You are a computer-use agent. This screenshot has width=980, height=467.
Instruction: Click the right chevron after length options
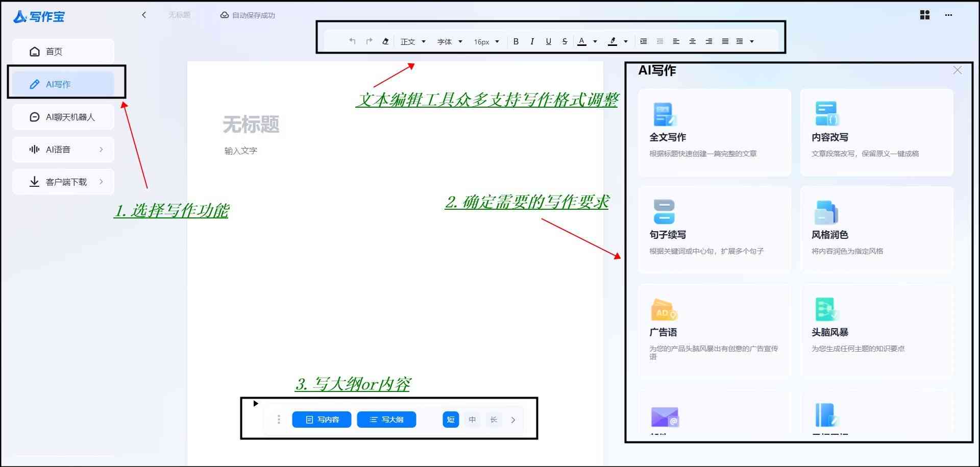[513, 420]
